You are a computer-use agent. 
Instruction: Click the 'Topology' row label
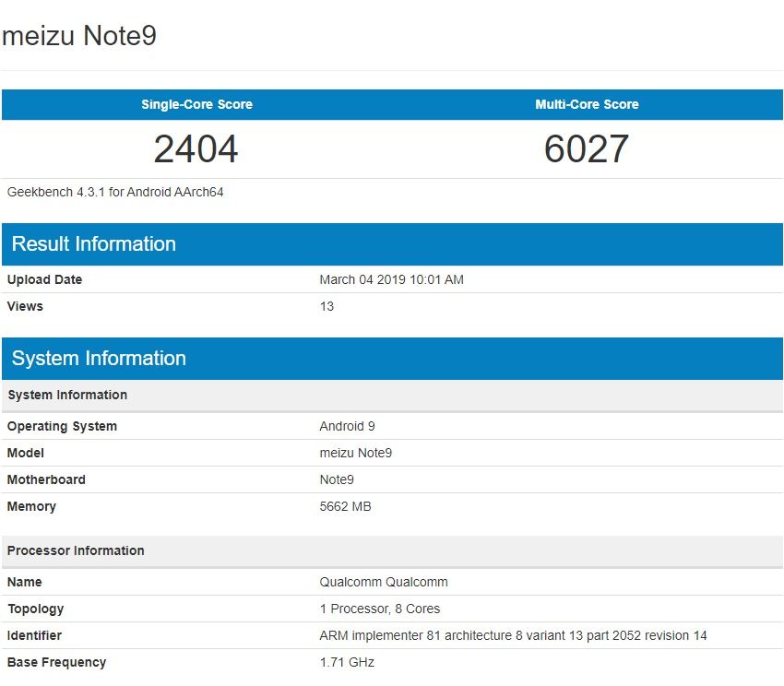tap(35, 609)
